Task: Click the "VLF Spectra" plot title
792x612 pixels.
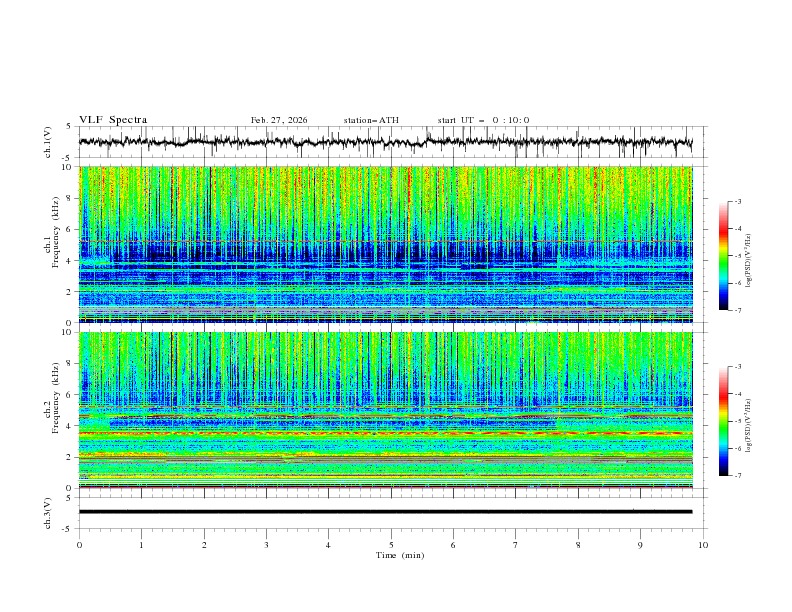Action: (113, 120)
